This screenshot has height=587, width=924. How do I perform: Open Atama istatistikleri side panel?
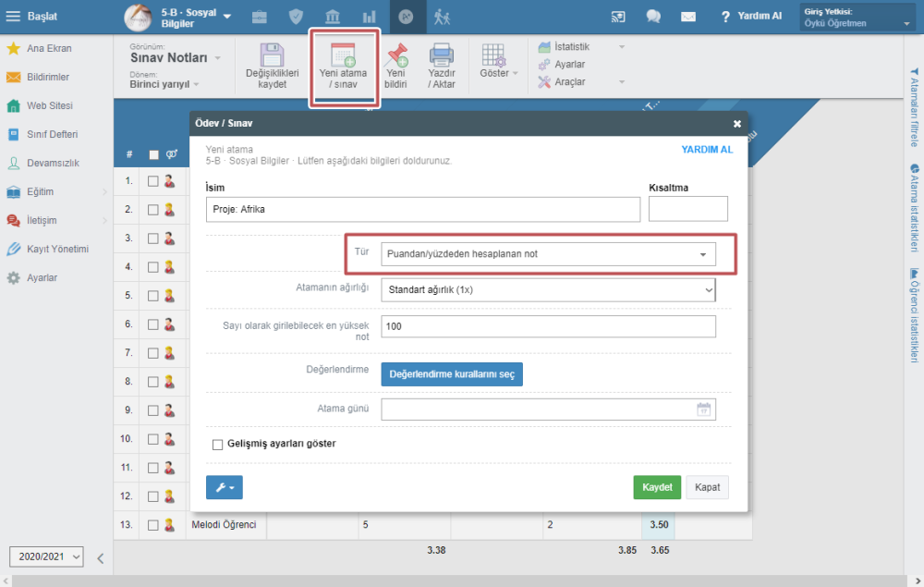[914, 207]
